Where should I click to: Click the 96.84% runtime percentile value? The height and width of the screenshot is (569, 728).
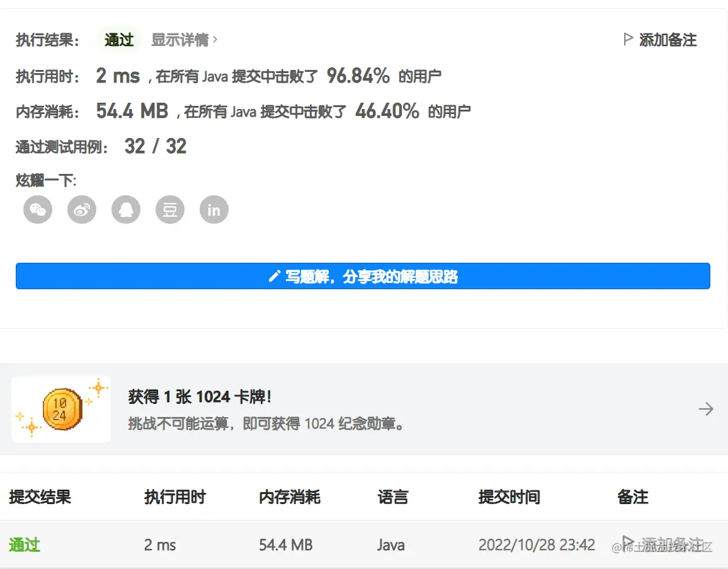(358, 76)
